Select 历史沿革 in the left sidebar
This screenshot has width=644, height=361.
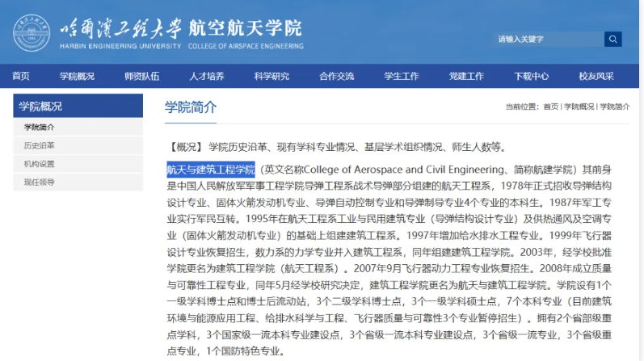pyautogui.click(x=78, y=145)
